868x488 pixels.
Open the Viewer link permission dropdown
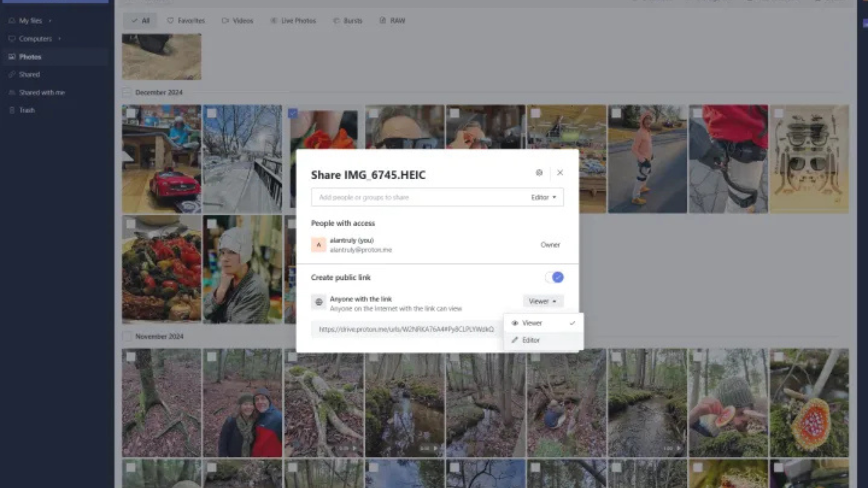point(542,301)
